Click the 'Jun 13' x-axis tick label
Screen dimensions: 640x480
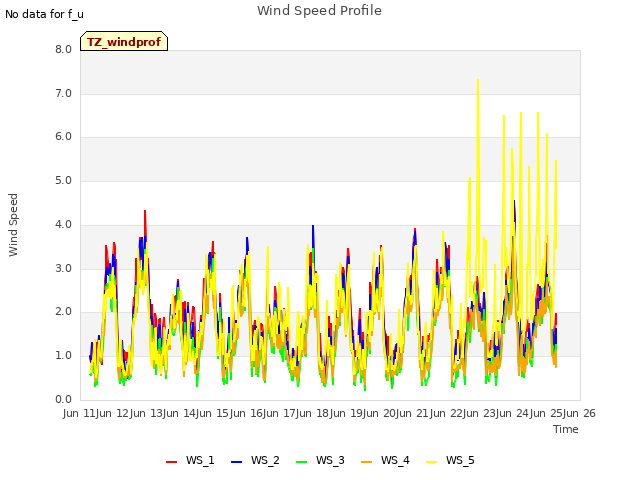click(148, 413)
